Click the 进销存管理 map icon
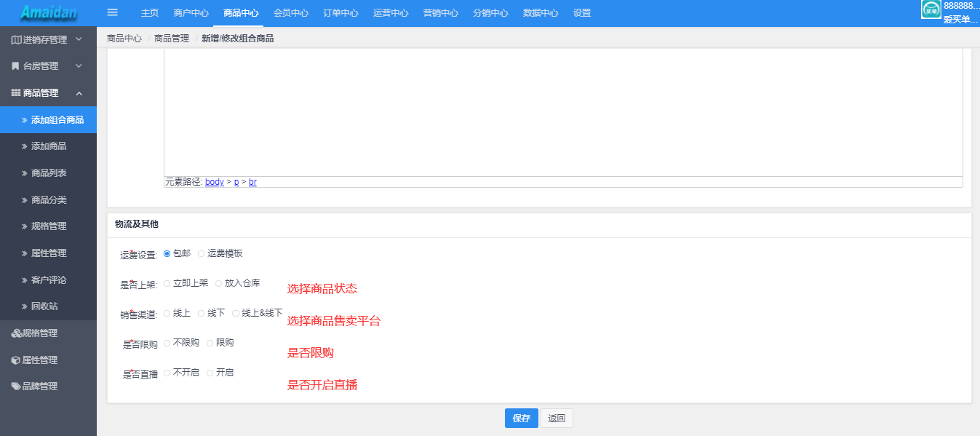This screenshot has width=980, height=436. coord(16,40)
